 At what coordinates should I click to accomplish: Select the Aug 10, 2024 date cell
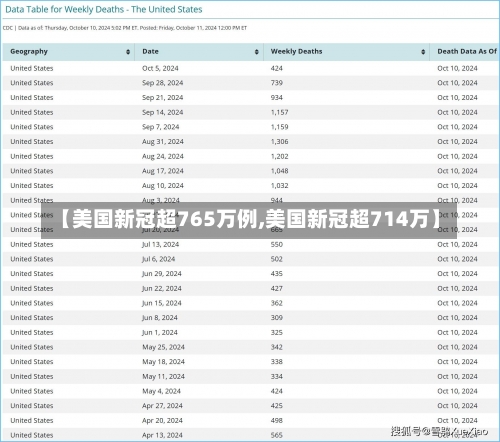(x=163, y=186)
